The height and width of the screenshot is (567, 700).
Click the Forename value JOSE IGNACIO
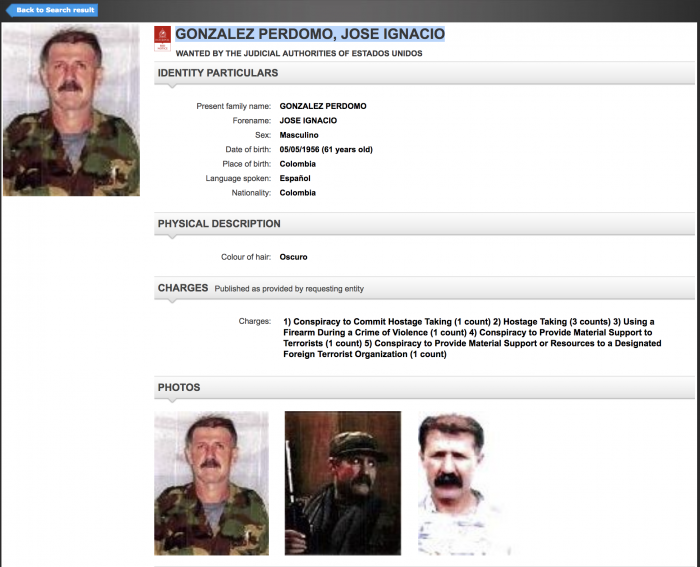pyautogui.click(x=308, y=120)
